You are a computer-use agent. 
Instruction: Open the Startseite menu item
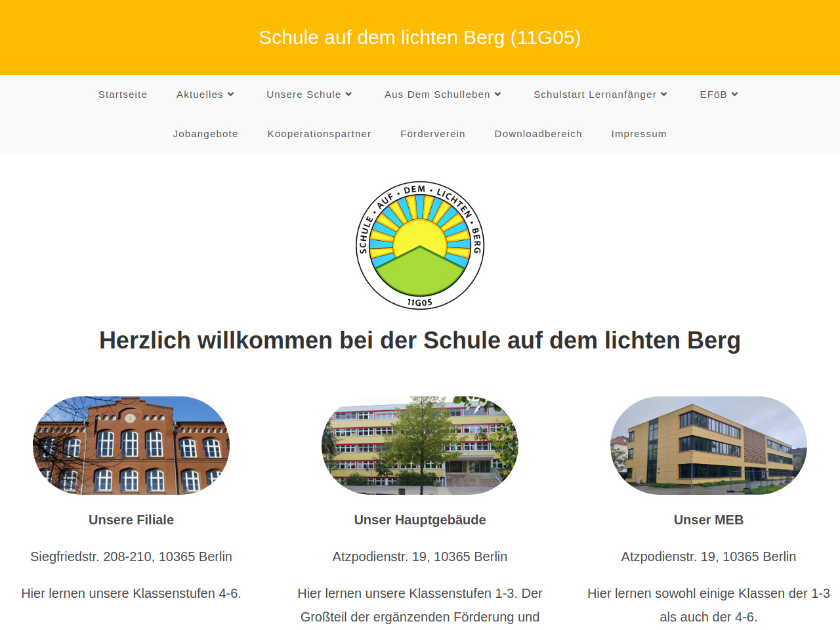pos(123,94)
